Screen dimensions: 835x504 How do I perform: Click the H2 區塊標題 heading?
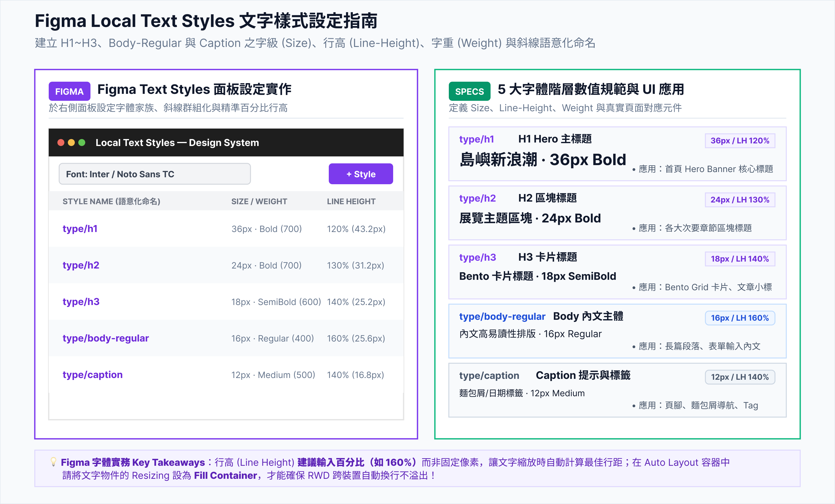point(547,198)
